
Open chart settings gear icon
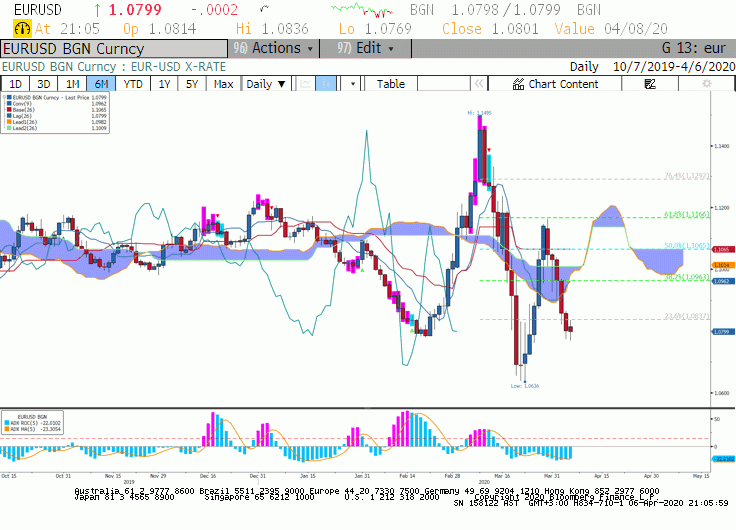pos(706,84)
